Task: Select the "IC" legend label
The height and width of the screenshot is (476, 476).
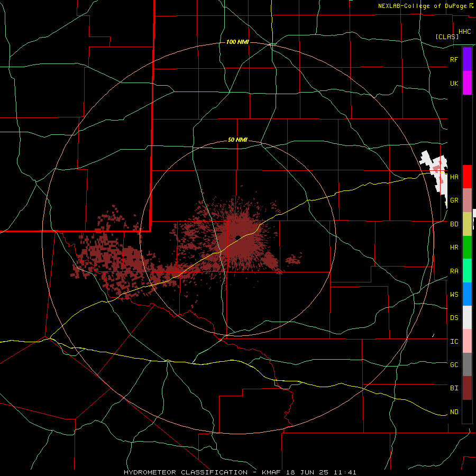Action: [x=454, y=342]
